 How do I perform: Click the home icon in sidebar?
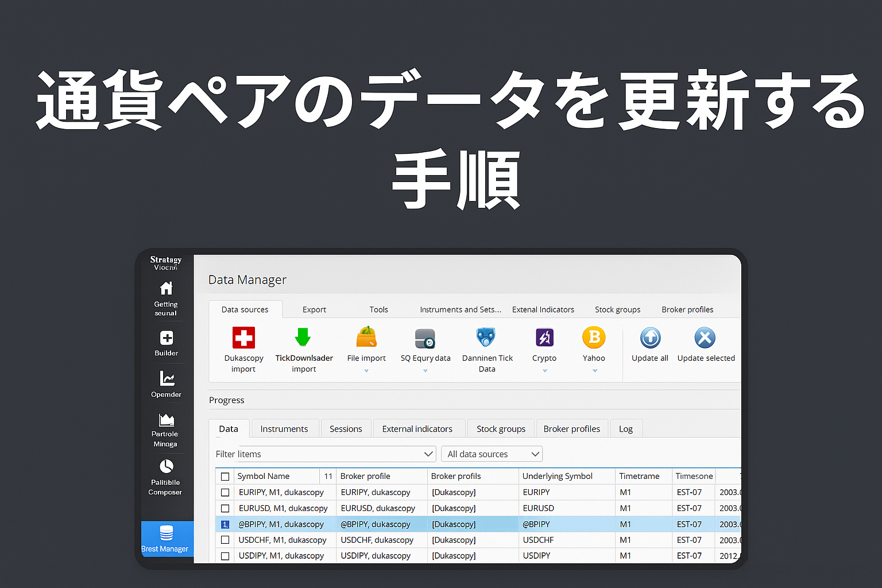pyautogui.click(x=166, y=288)
